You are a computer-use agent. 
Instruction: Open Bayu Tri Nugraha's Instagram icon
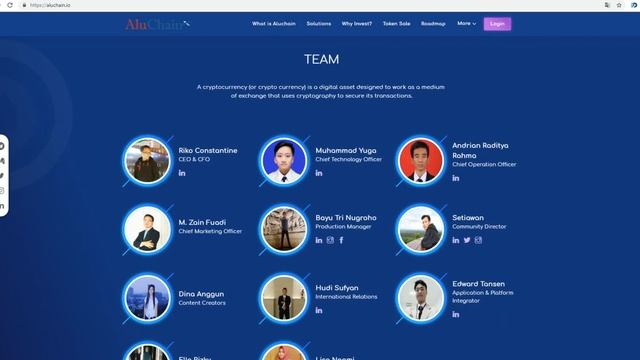[x=330, y=240]
